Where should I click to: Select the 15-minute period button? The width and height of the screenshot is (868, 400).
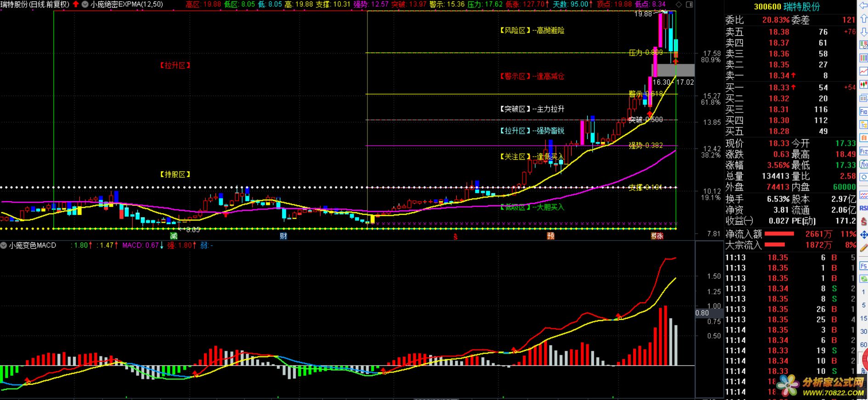click(863, 318)
